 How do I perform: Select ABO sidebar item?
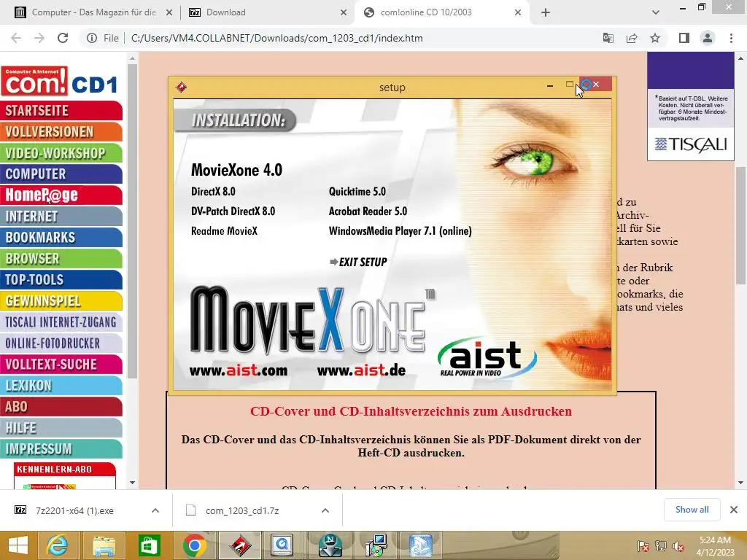[x=61, y=407]
